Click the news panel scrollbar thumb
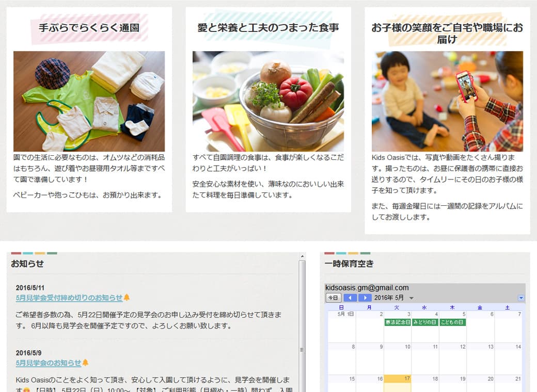The height and width of the screenshot is (392, 537). [302, 326]
